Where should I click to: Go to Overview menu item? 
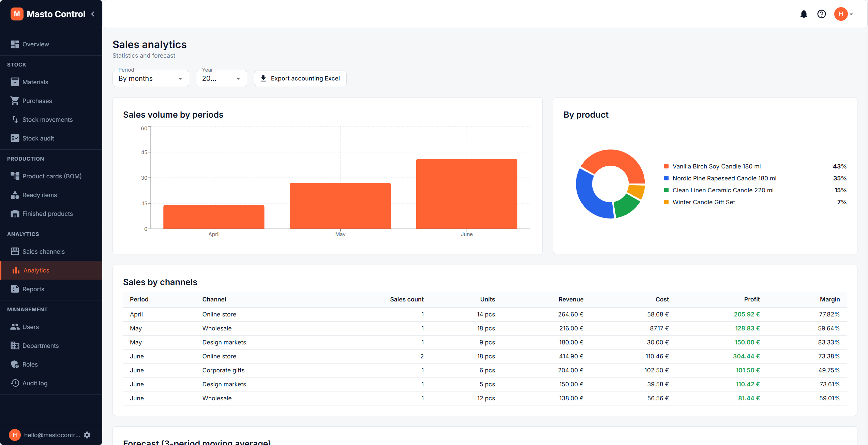[51, 44]
